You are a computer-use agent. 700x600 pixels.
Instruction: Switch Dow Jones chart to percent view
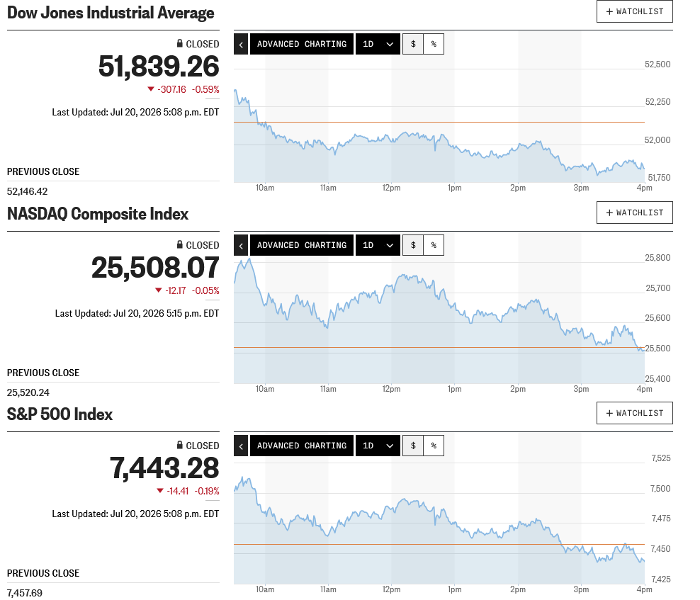[x=434, y=44]
